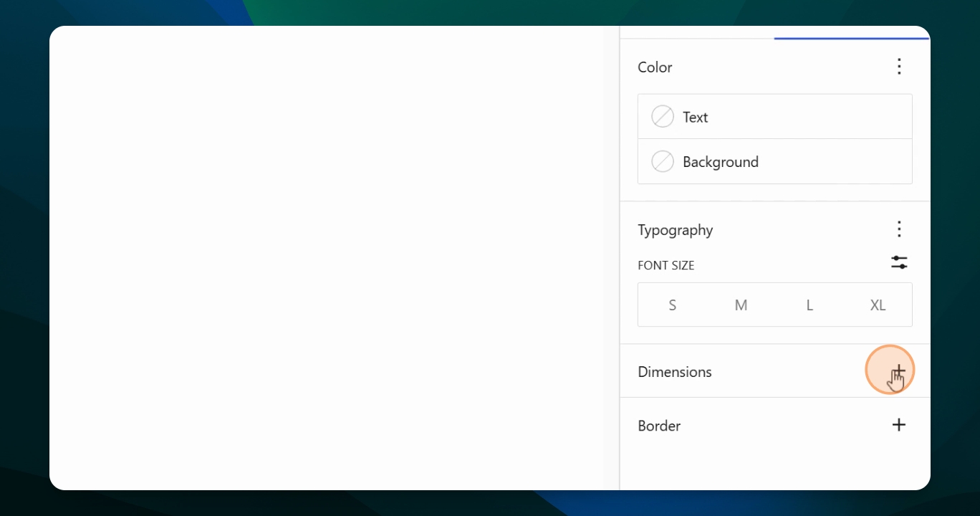The image size is (980, 516).
Task: Select font size M
Action: (x=741, y=305)
